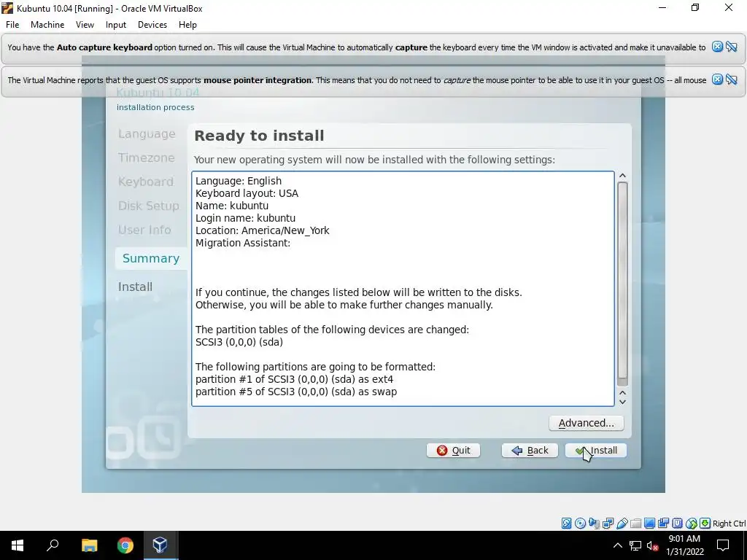Open the Advanced... options
This screenshot has width=747, height=560.
tap(586, 424)
